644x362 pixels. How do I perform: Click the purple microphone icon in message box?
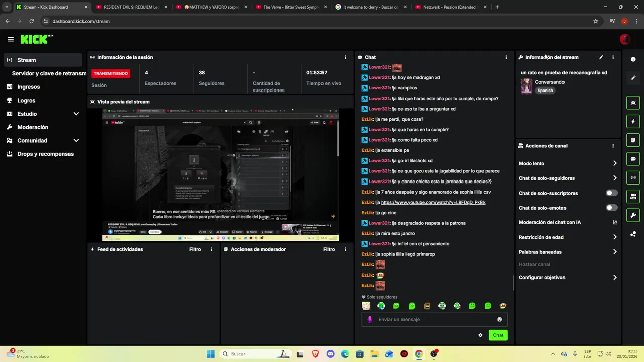click(370, 319)
